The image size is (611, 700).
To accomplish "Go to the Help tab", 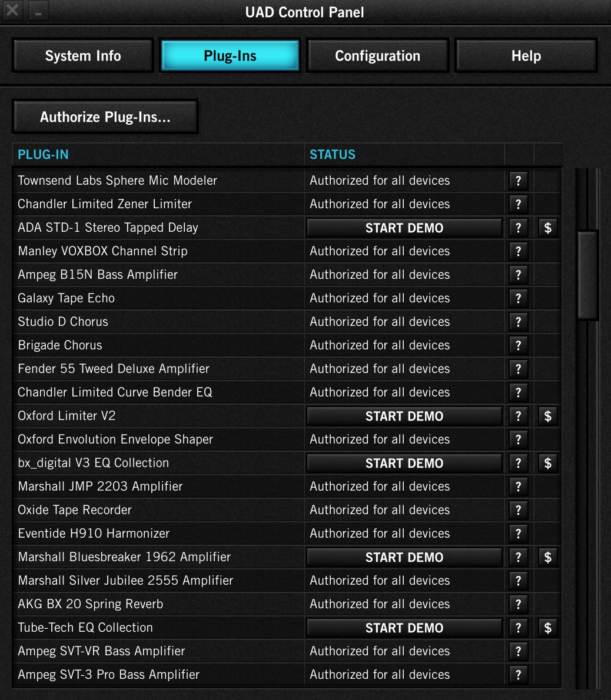I will (x=526, y=56).
